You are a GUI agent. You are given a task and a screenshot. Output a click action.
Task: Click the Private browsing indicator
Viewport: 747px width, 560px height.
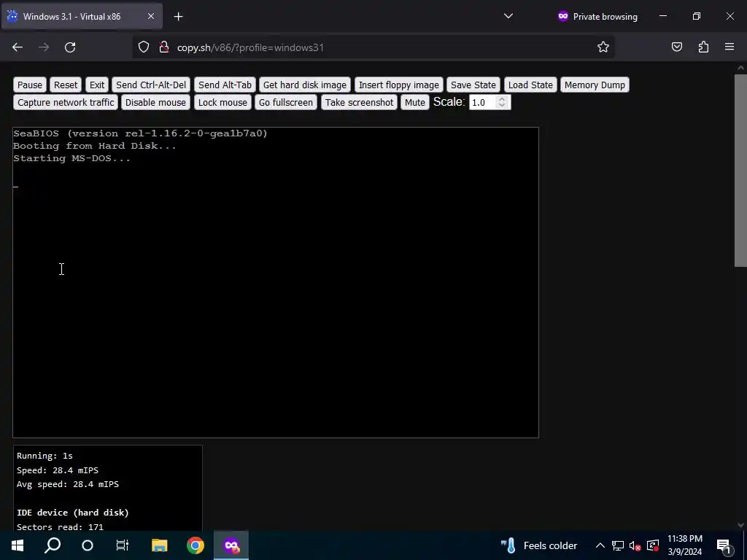coord(597,16)
